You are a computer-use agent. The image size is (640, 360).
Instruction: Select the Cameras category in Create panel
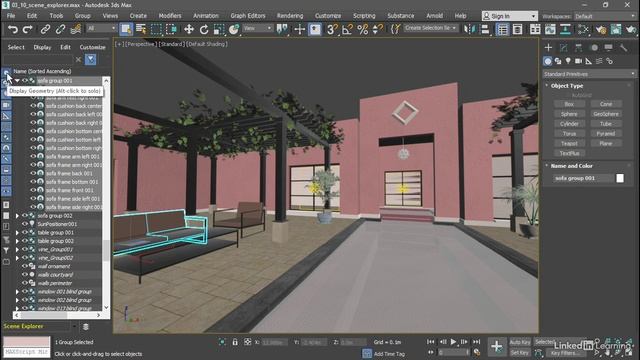[578, 61]
